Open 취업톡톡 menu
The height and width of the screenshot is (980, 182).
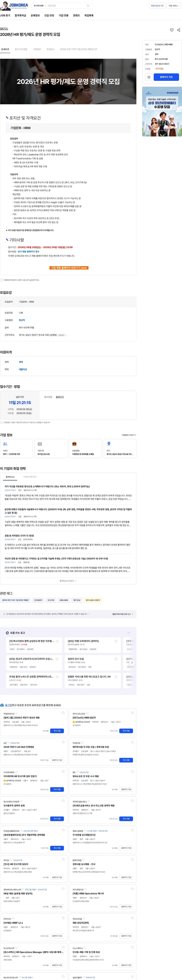click(x=89, y=16)
